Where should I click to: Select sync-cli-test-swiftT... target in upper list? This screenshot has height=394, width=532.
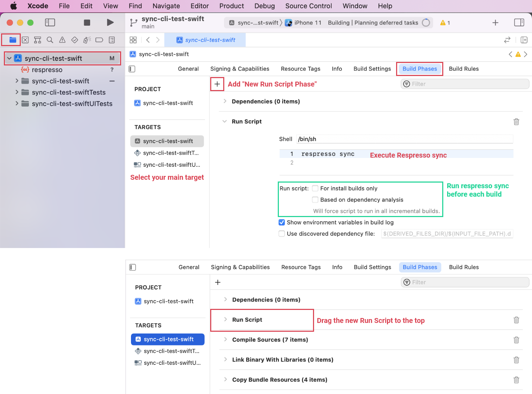click(x=167, y=153)
